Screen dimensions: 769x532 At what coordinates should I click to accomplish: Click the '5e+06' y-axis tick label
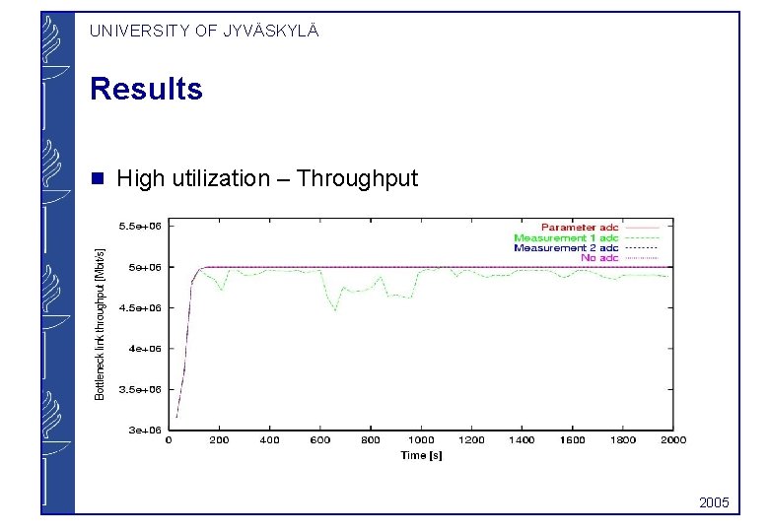coord(145,267)
